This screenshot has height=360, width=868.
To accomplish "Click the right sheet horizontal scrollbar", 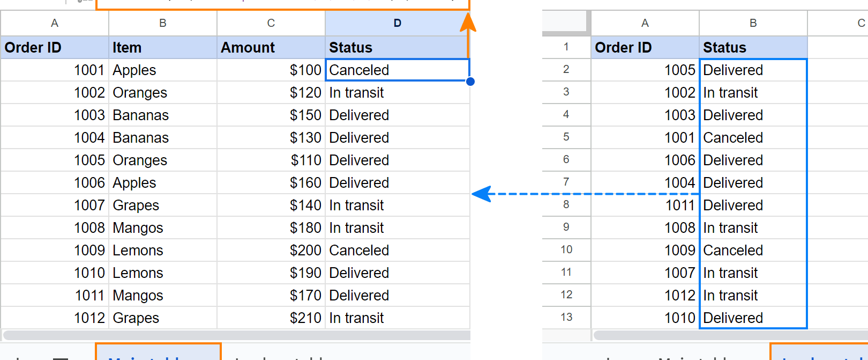I will (x=729, y=335).
